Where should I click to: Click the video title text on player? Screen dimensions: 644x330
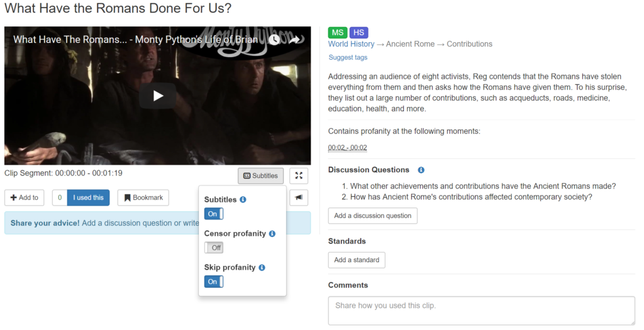point(136,40)
